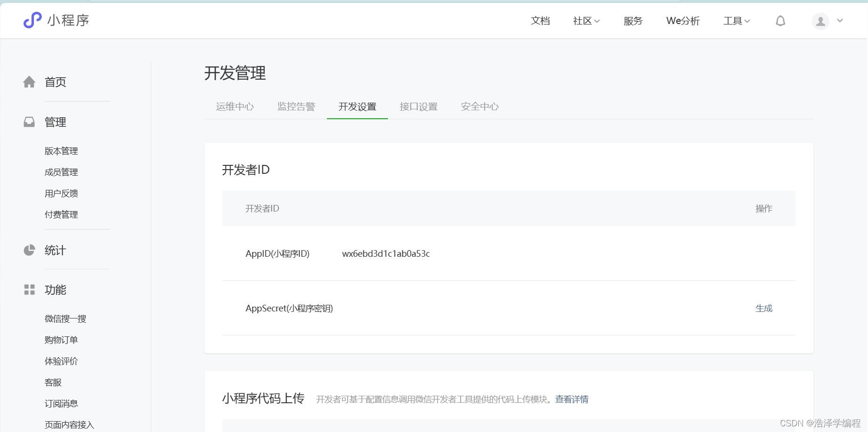This screenshot has width=868, height=432.
Task: Switch to the 监控告警 tab
Action: coord(296,106)
